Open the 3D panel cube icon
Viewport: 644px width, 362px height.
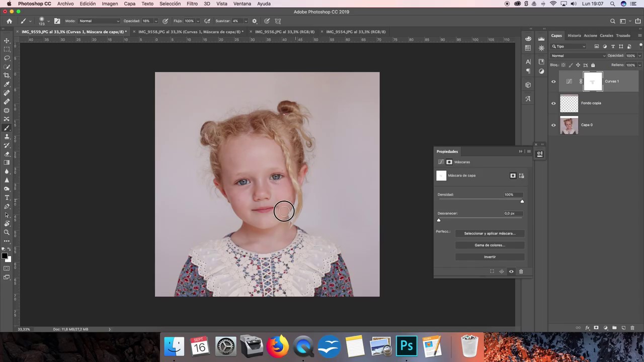tap(528, 85)
